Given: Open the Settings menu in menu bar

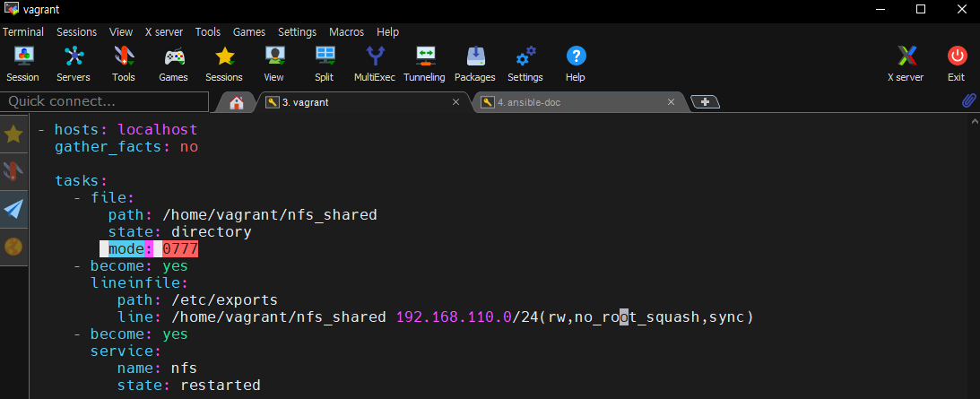Looking at the screenshot, I should click(297, 32).
